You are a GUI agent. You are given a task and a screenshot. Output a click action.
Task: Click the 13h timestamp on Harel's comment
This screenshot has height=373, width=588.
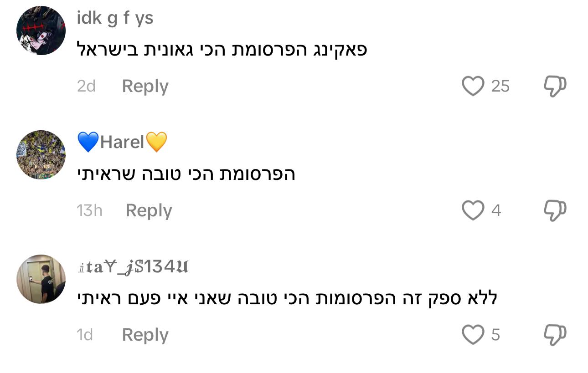89,210
